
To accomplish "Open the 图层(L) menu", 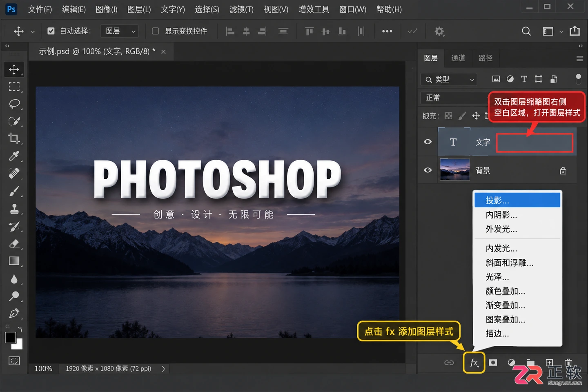I will point(139,9).
